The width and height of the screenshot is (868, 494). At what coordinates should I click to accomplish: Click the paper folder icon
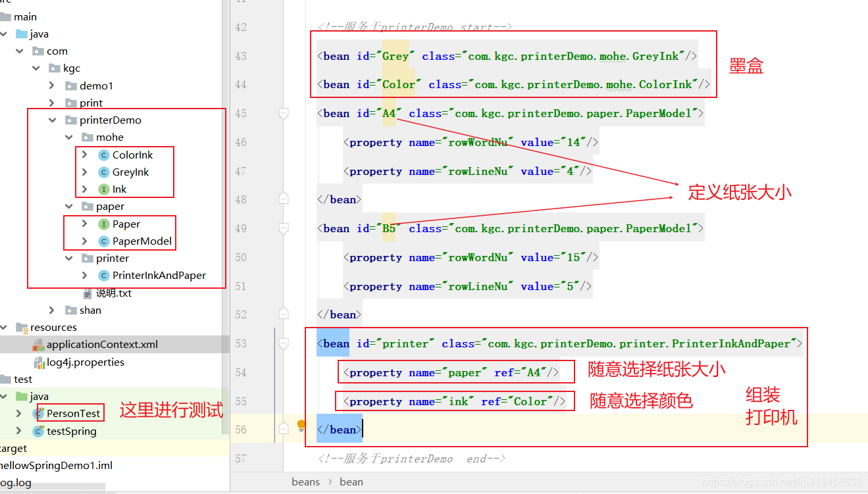point(87,207)
